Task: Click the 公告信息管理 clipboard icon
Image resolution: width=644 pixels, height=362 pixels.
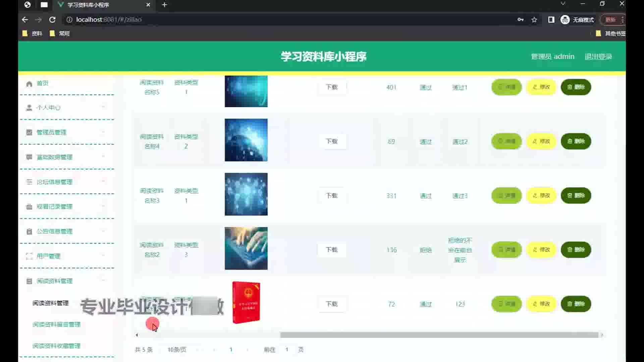Action: pos(29,232)
